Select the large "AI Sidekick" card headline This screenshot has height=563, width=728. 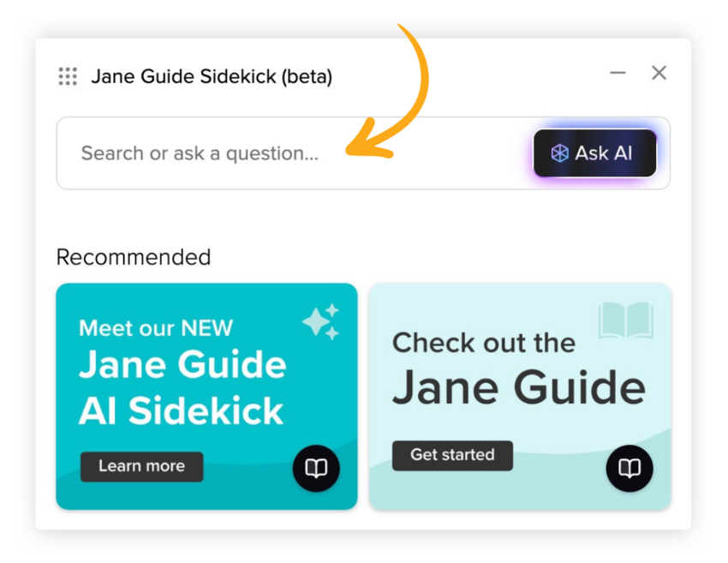tap(181, 411)
